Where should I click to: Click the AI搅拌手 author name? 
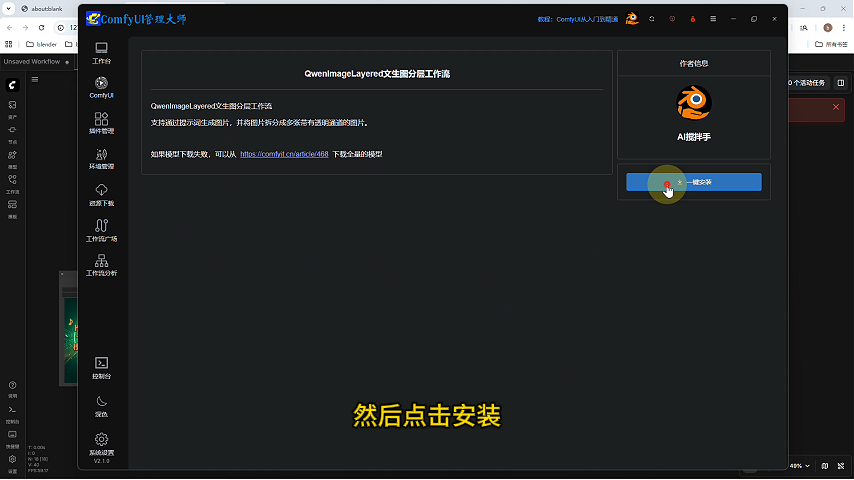[693, 137]
